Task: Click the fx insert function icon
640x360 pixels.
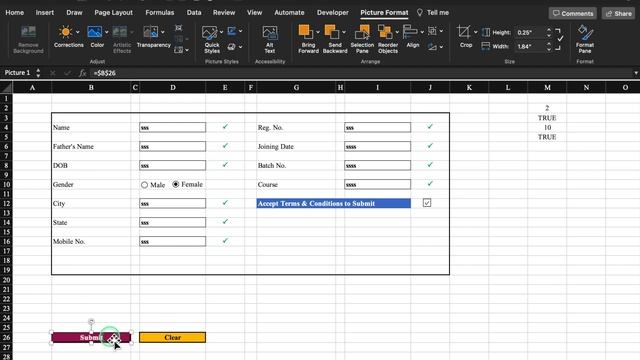Action: tap(82, 73)
